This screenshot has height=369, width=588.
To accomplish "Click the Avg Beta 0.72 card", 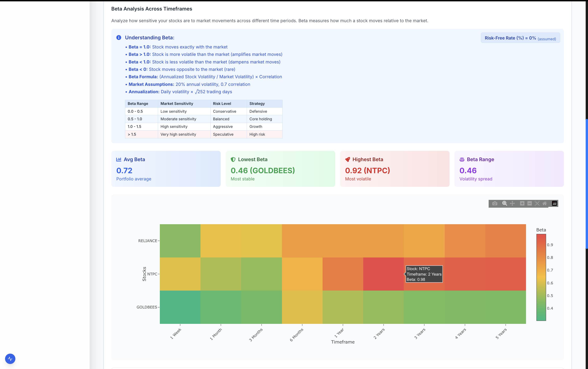I will pyautogui.click(x=166, y=169).
